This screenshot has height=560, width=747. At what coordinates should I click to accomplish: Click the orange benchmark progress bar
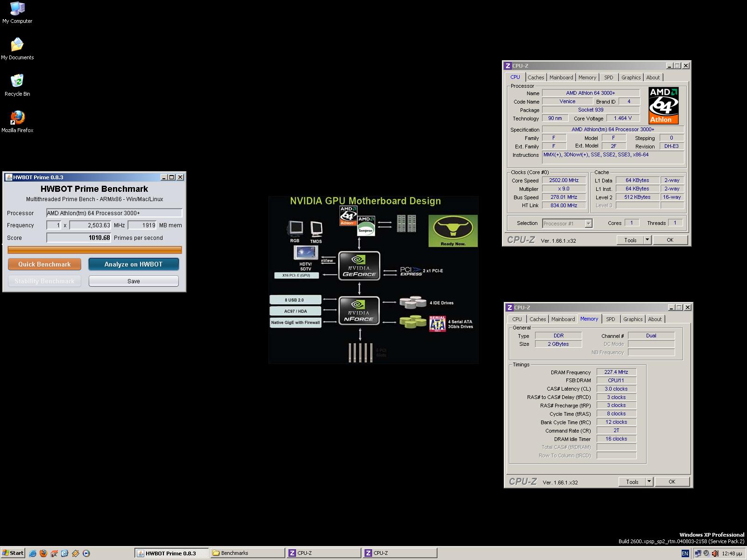pyautogui.click(x=95, y=250)
